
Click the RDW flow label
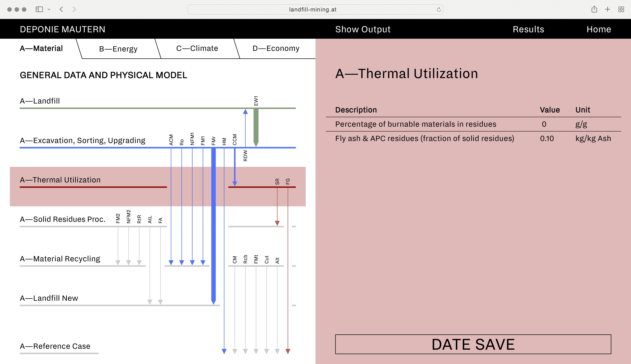point(246,155)
